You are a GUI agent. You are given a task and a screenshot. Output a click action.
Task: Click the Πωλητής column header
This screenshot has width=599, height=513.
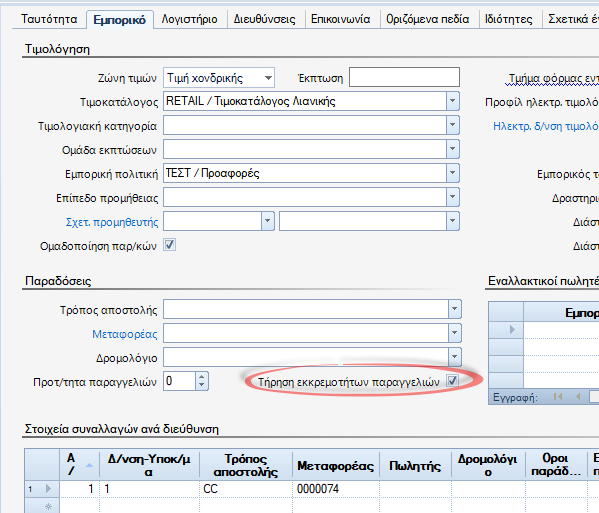point(415,466)
